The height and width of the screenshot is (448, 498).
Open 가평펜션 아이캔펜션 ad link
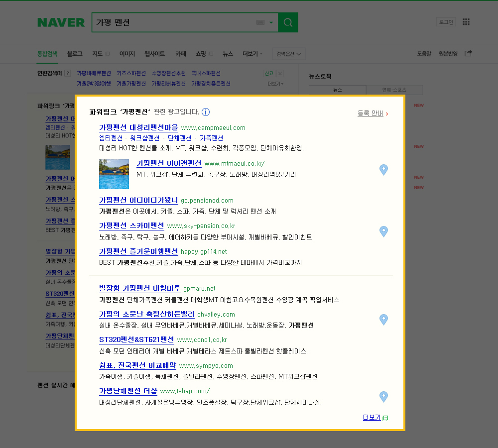coord(169,163)
